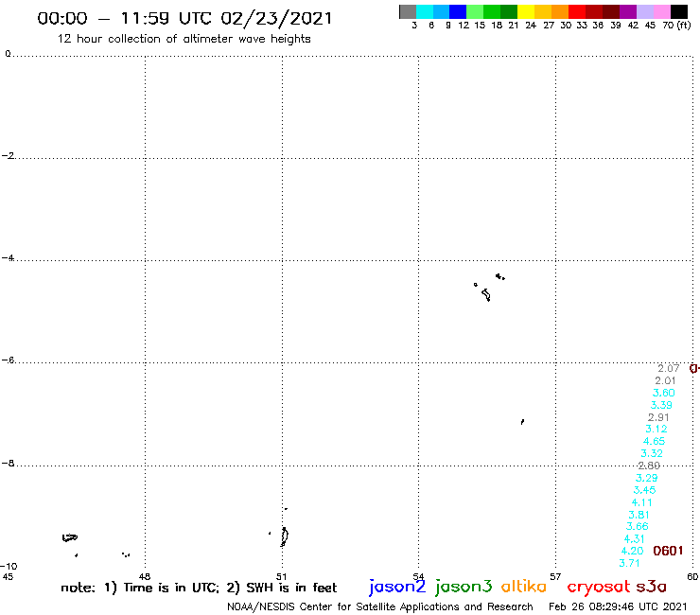Select the 3.39 wave height reading
This screenshot has height=615, width=700.
tap(661, 405)
